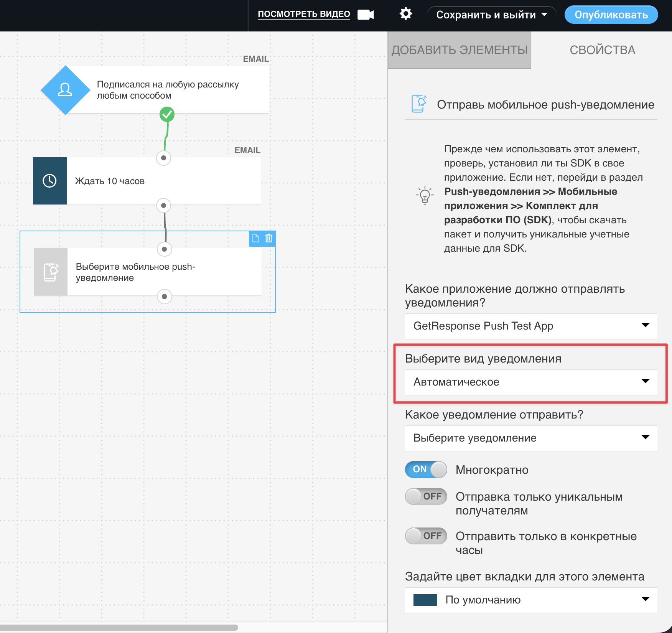Click the dark blue default color swatch

pos(425,600)
